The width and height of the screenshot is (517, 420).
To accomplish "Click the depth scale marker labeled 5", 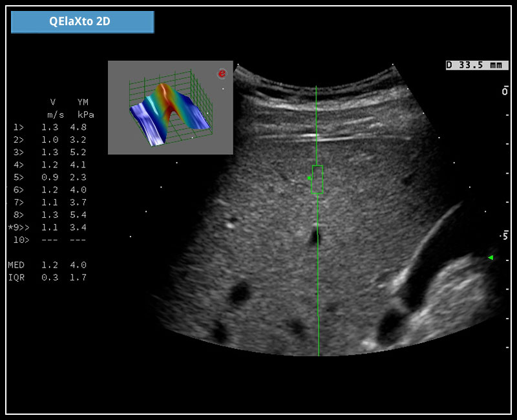I will tap(505, 235).
